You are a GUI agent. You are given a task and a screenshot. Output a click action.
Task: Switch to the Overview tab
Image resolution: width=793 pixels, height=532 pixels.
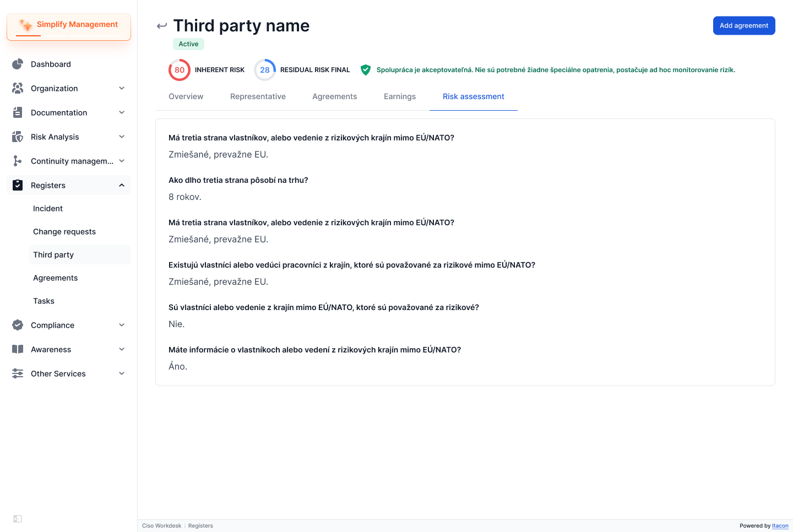point(186,96)
